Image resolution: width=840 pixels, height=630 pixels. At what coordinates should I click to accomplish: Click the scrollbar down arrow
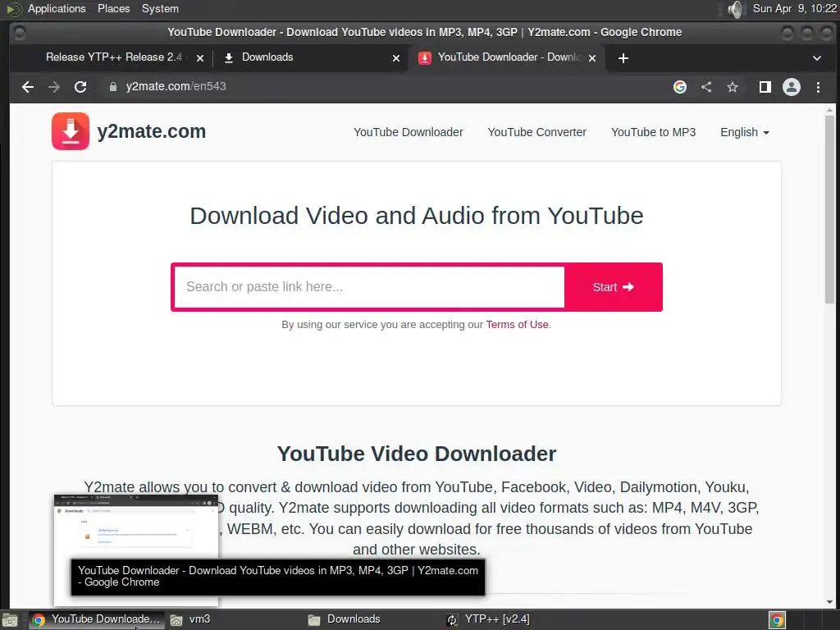coord(829,601)
